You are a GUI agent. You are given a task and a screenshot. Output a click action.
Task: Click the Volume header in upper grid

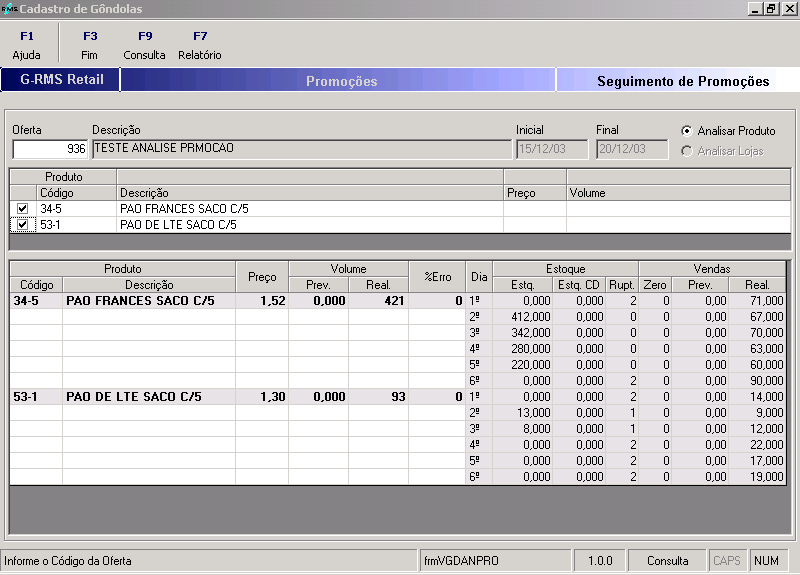[678, 193]
